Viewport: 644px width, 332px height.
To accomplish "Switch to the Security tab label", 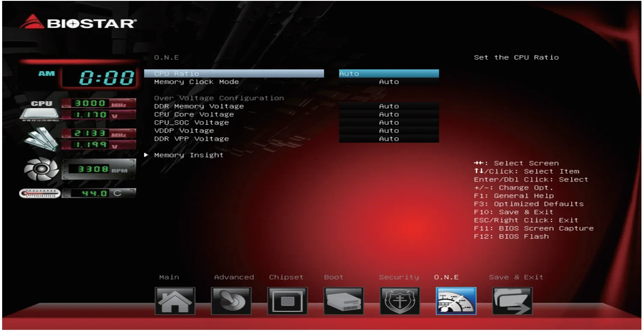I will (x=399, y=277).
